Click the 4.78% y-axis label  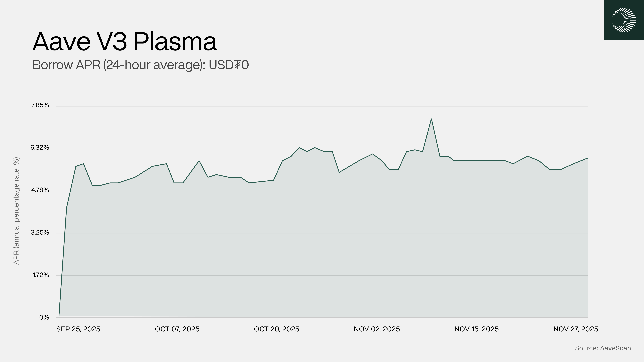[x=40, y=190]
